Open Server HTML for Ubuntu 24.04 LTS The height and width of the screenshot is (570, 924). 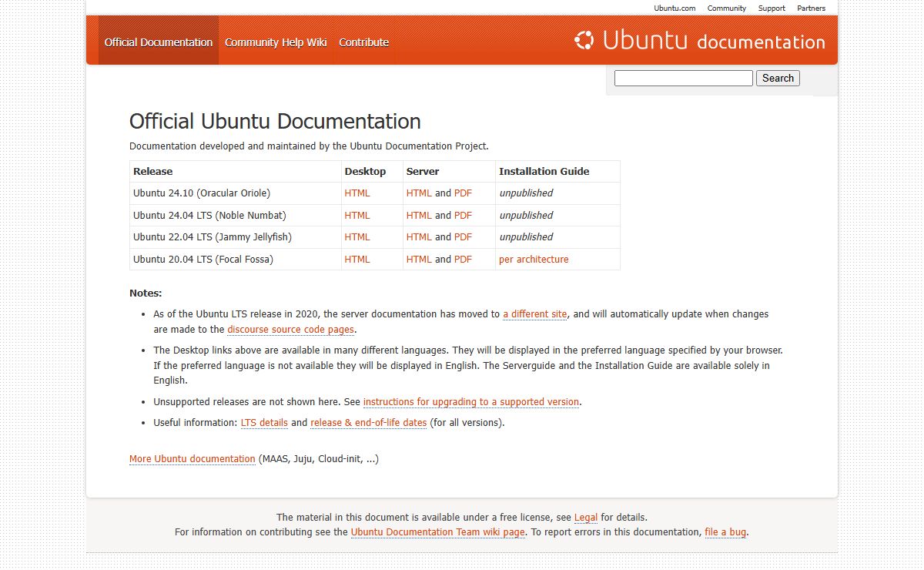tap(419, 216)
